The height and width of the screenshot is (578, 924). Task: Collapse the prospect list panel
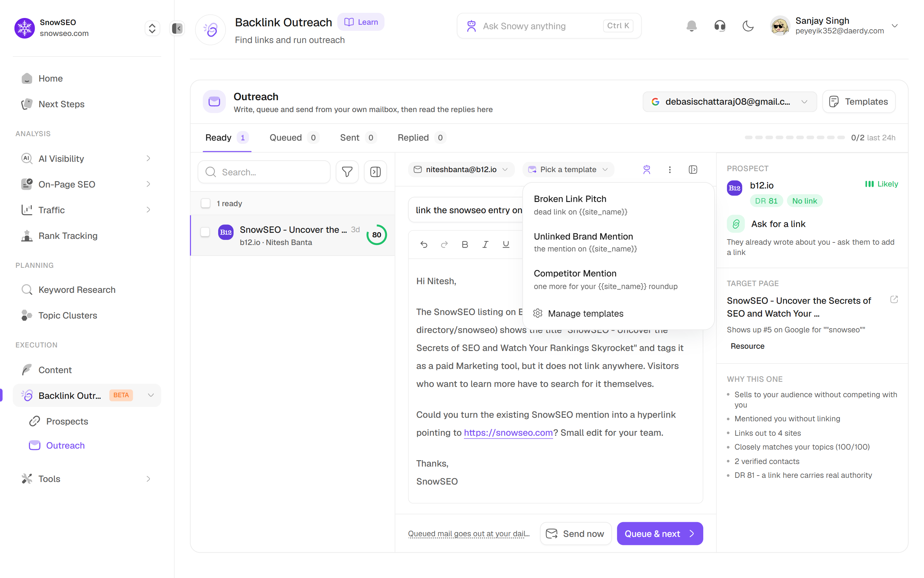[x=375, y=172]
